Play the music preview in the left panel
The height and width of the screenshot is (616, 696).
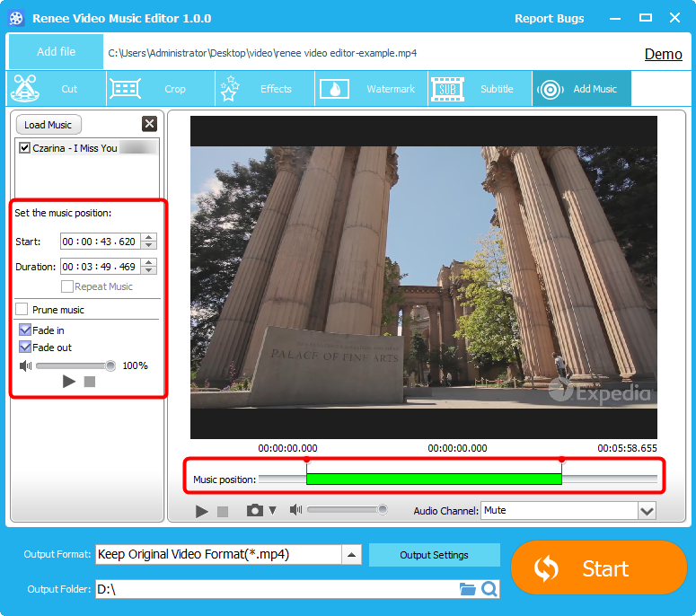tap(69, 382)
